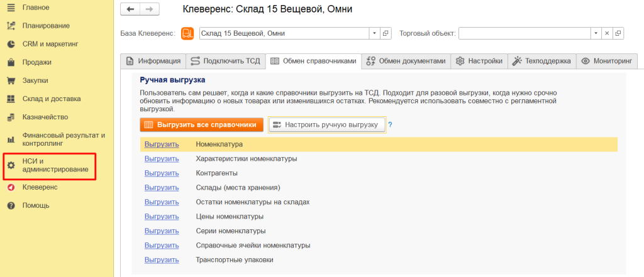The image size is (644, 277).
Task: Click the НСИ и администрирование gear icon
Action: [x=11, y=165]
